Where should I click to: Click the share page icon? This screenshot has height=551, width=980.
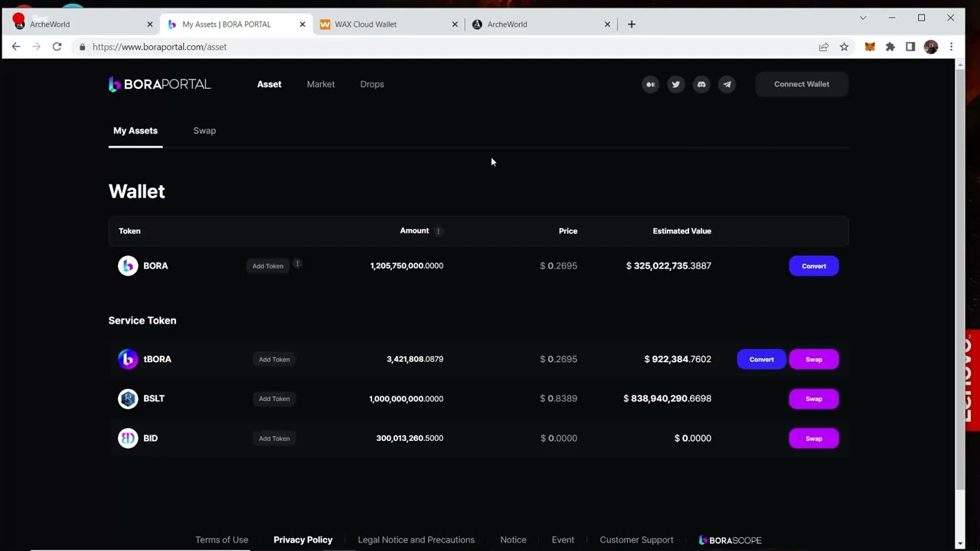[824, 47]
